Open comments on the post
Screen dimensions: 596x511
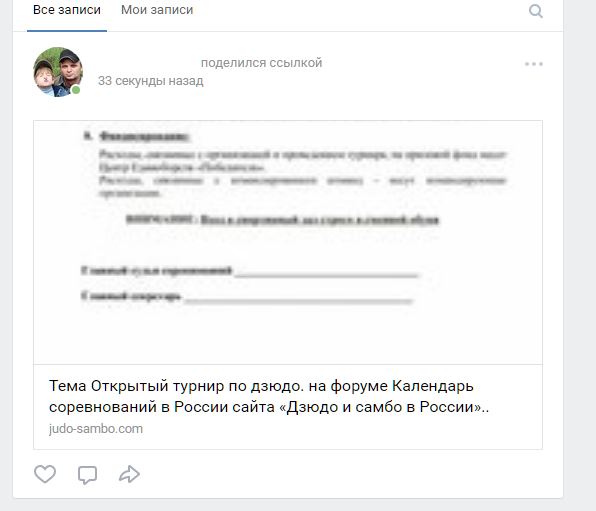coord(87,474)
